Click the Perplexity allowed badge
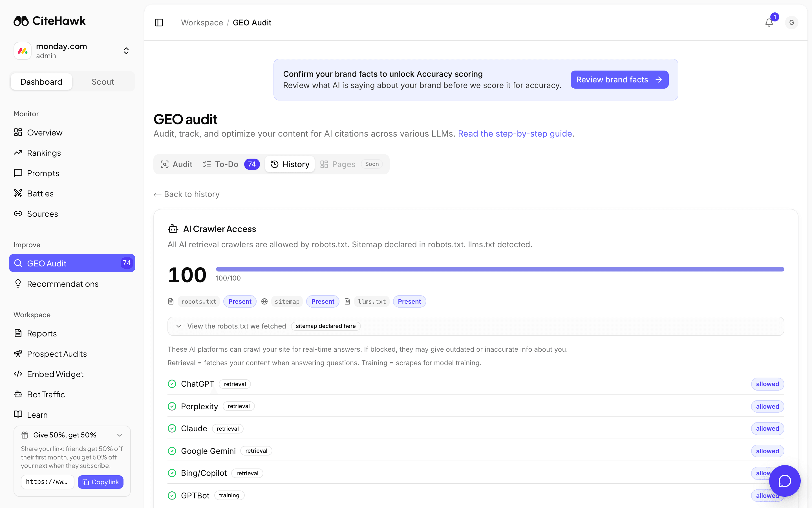812x508 pixels. pos(767,406)
